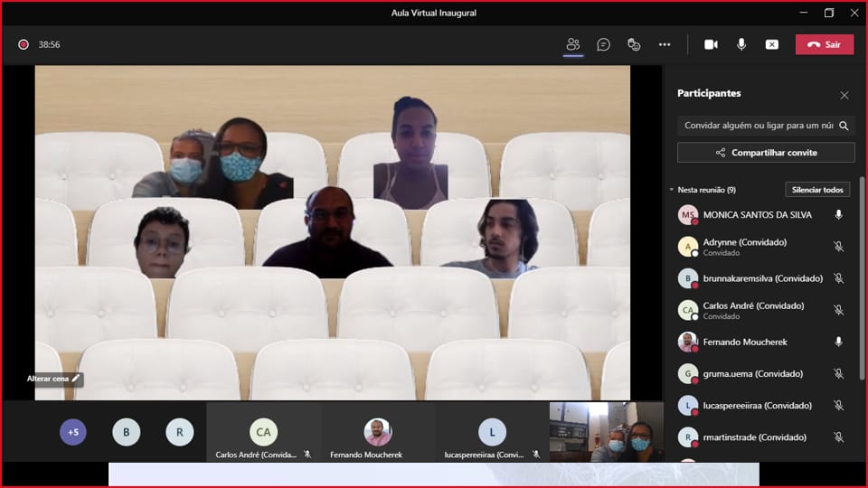Click lucaspereeiiraa's L avatar in list
Viewport: 868px width, 488px height.
point(687,406)
